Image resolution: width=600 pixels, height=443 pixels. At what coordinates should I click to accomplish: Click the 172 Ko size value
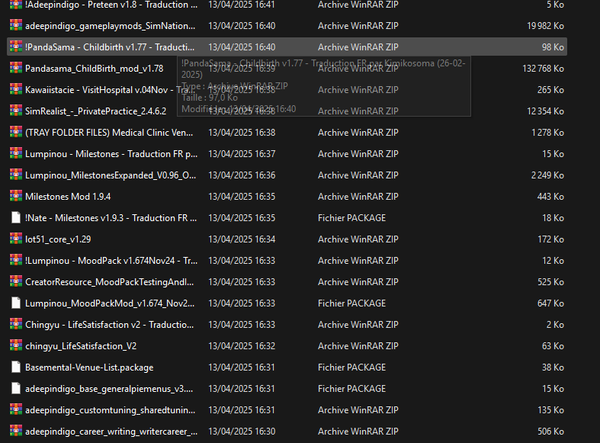click(551, 239)
